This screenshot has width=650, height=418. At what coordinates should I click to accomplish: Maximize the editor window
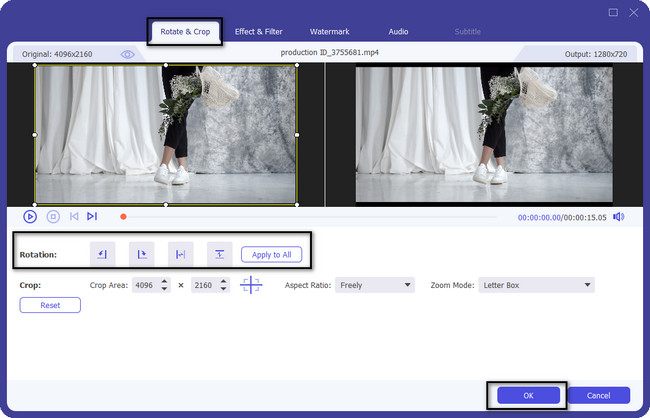coord(613,12)
